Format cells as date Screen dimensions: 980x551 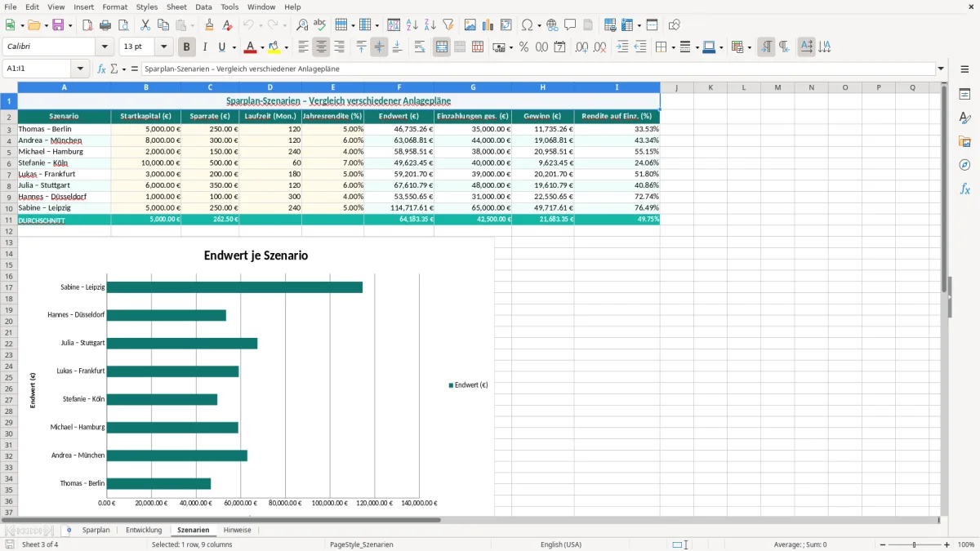coord(559,47)
